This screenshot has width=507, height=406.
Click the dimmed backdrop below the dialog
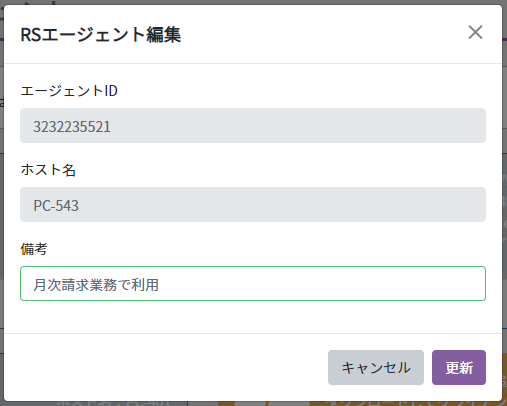(x=253, y=404)
